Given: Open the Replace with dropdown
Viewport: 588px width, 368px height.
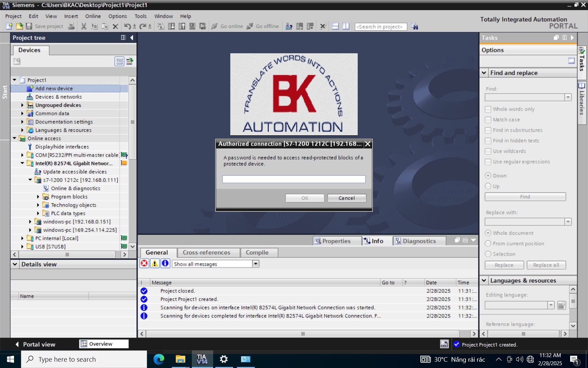Looking at the screenshot, I should (x=568, y=222).
